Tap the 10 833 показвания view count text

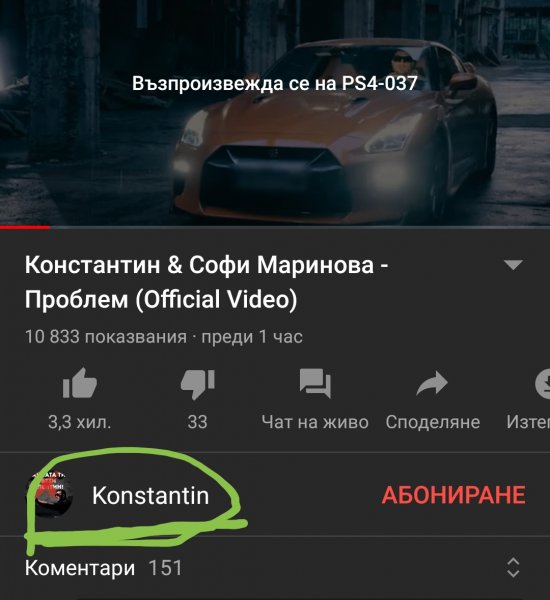point(106,337)
